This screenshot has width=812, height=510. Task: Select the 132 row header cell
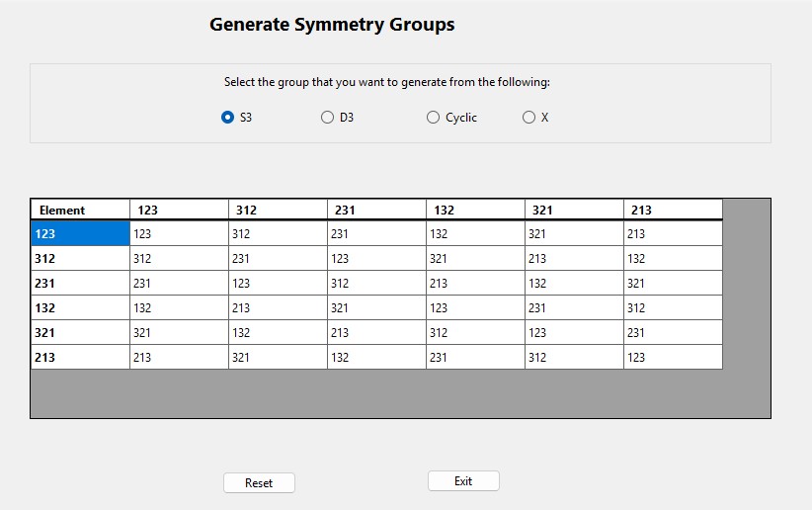click(x=80, y=307)
